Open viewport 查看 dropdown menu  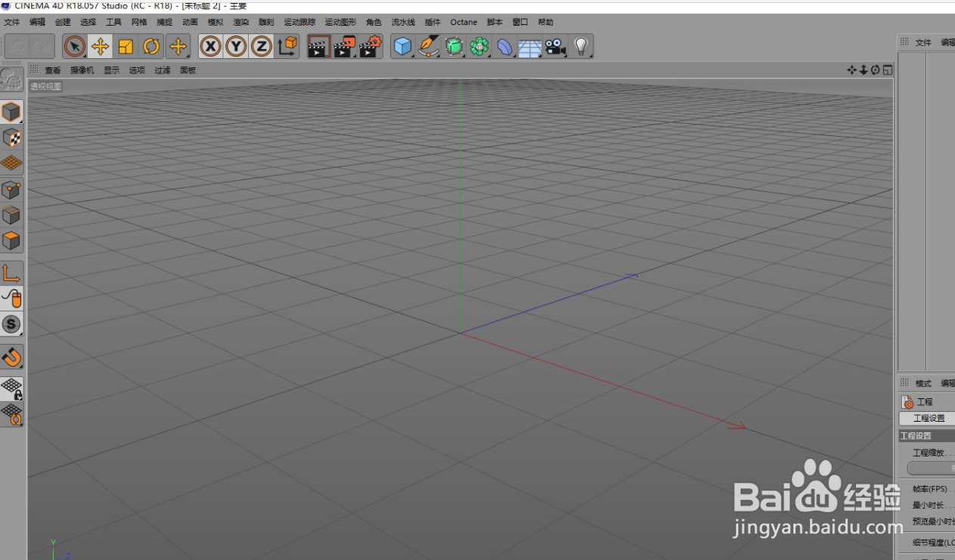coord(53,70)
